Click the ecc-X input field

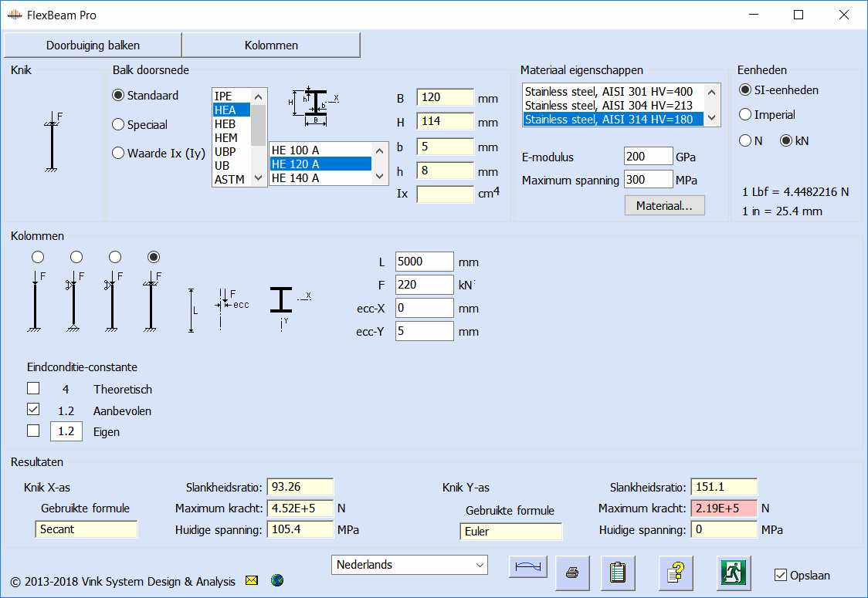click(x=425, y=308)
